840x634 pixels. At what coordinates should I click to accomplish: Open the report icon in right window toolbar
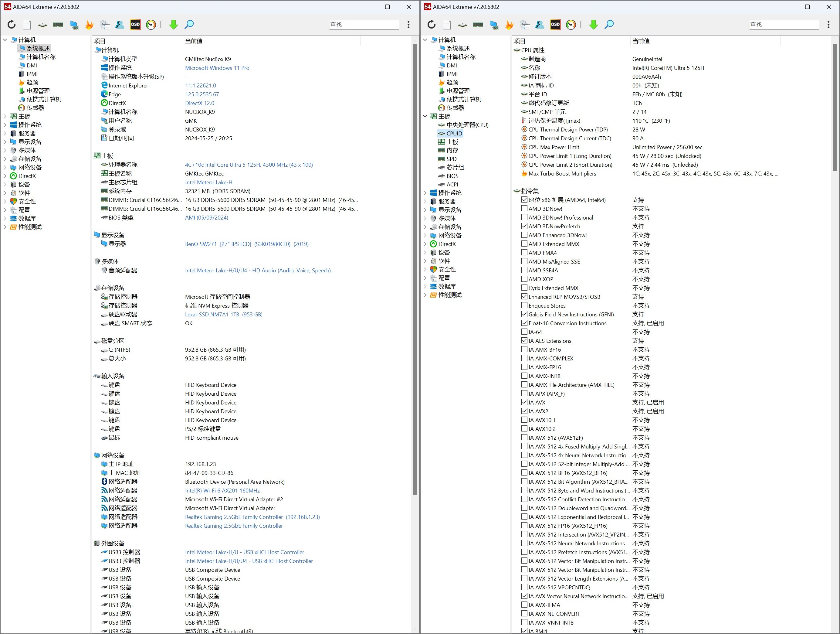(x=447, y=25)
